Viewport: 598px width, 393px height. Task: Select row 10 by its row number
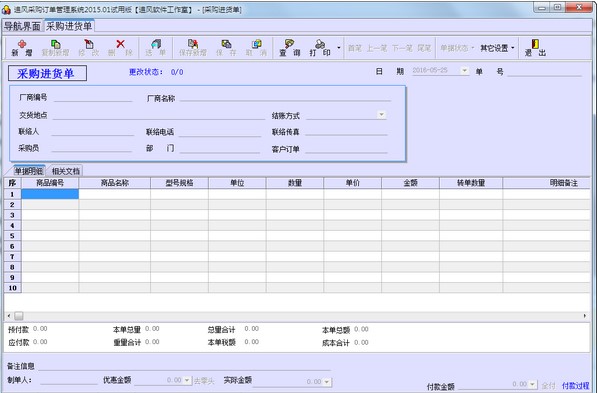13,288
